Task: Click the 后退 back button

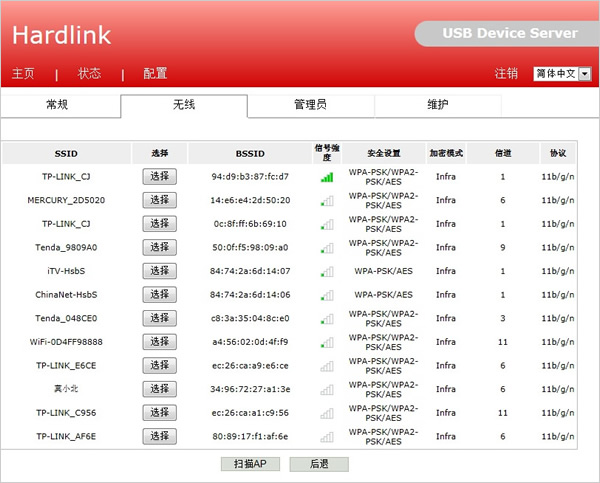Action: point(319,464)
